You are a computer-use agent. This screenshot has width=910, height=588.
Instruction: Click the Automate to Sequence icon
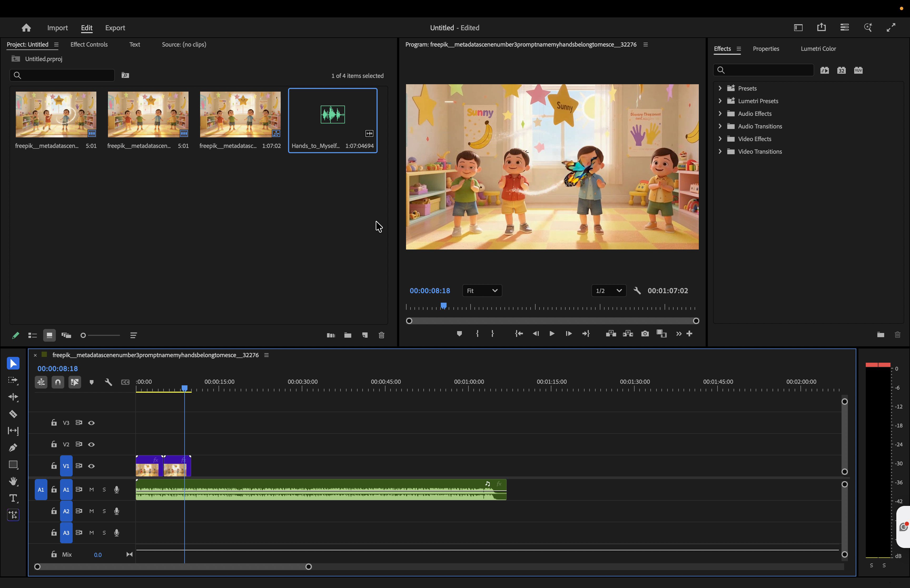pyautogui.click(x=331, y=335)
